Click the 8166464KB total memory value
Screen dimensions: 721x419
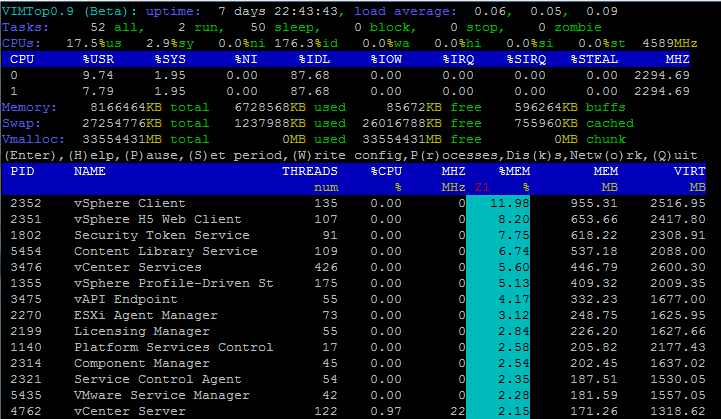click(x=126, y=108)
